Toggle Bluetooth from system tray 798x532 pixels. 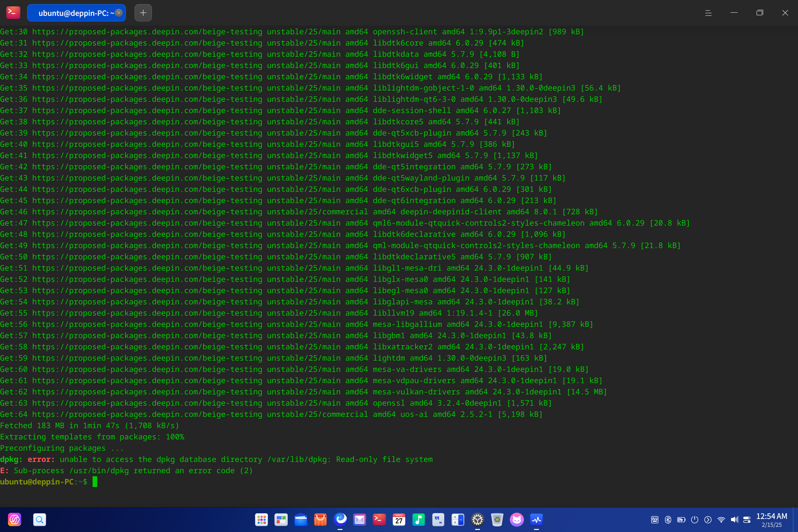click(668, 519)
